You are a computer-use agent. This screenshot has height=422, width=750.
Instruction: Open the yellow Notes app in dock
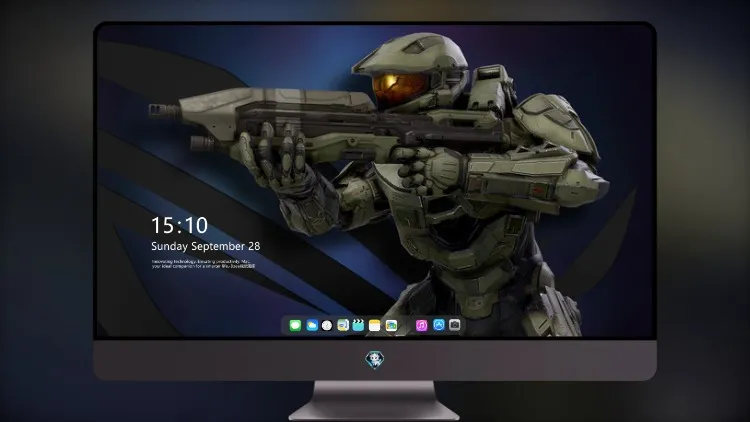(x=375, y=326)
